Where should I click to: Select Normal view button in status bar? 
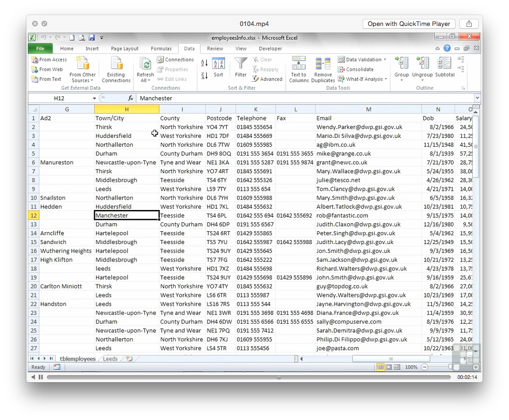point(381,367)
